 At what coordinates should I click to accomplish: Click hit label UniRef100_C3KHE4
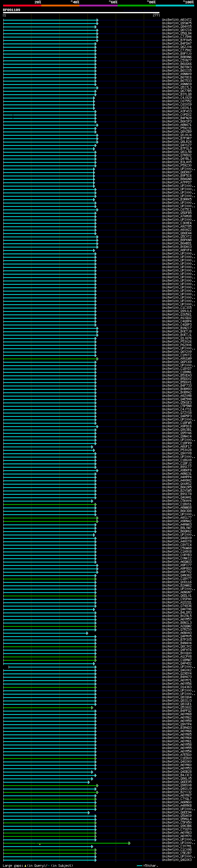[x=177, y=223]
